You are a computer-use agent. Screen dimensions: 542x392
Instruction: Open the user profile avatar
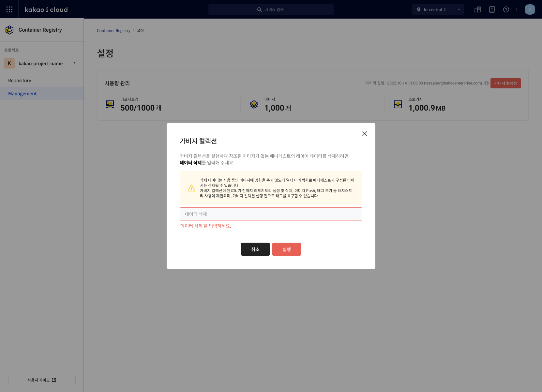[x=530, y=9]
